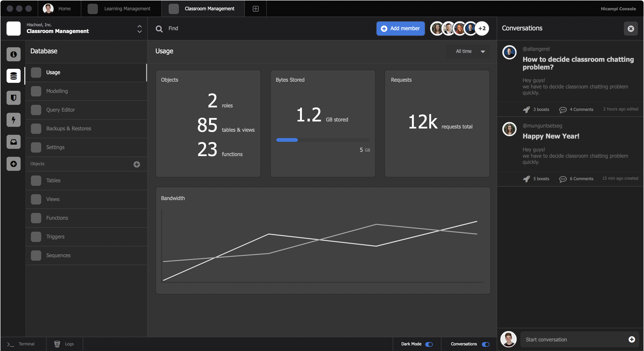The width and height of the screenshot is (644, 351).
Task: Open the shield security sidebar icon
Action: tap(14, 98)
